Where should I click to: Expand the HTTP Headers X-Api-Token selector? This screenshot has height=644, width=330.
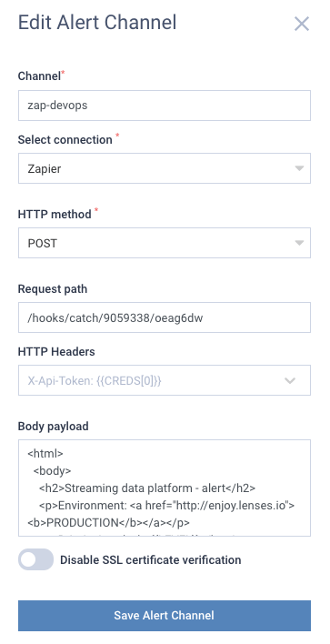[x=165, y=380]
